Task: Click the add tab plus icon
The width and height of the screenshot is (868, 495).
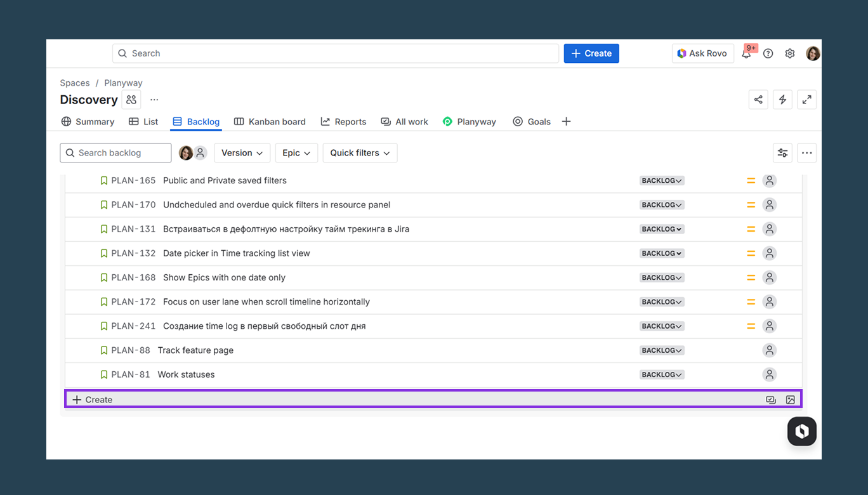Action: point(567,121)
